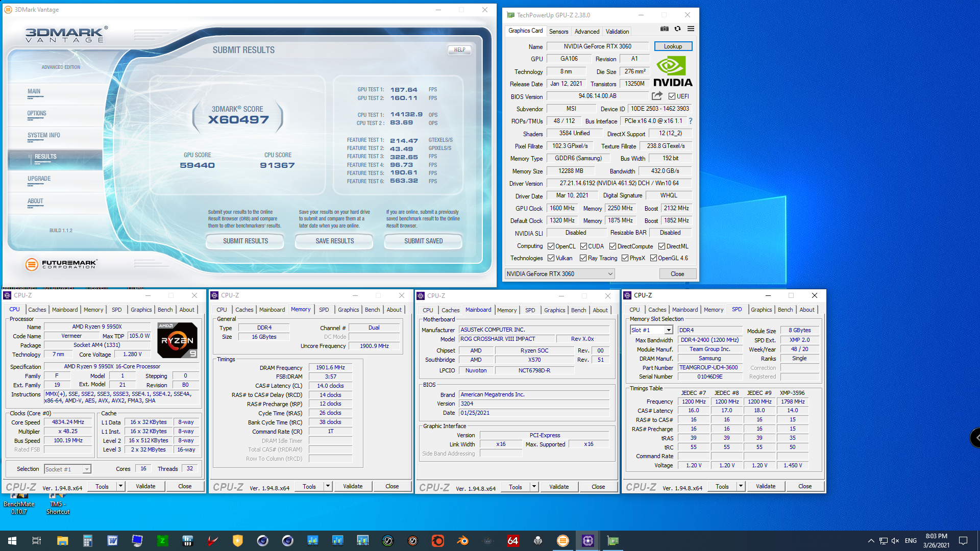Open Options in 3DMark sidebar
This screenshot has height=551, width=980.
click(37, 114)
